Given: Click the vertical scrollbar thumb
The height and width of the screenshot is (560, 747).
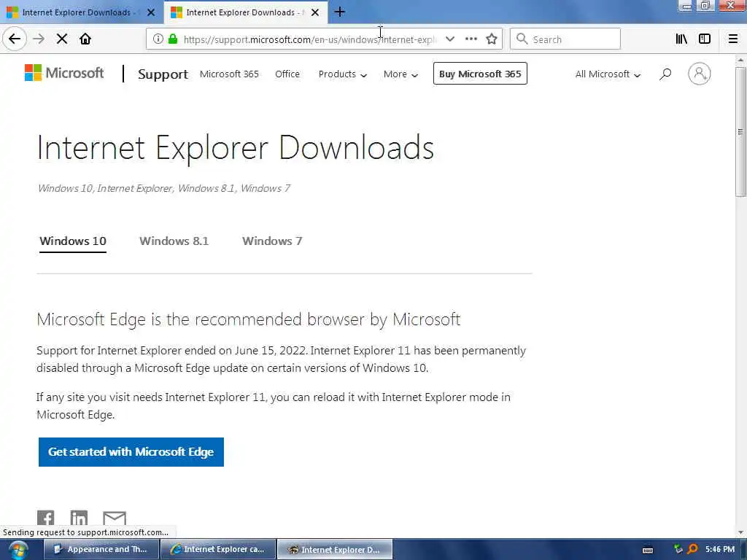Looking at the screenshot, I should [x=740, y=132].
